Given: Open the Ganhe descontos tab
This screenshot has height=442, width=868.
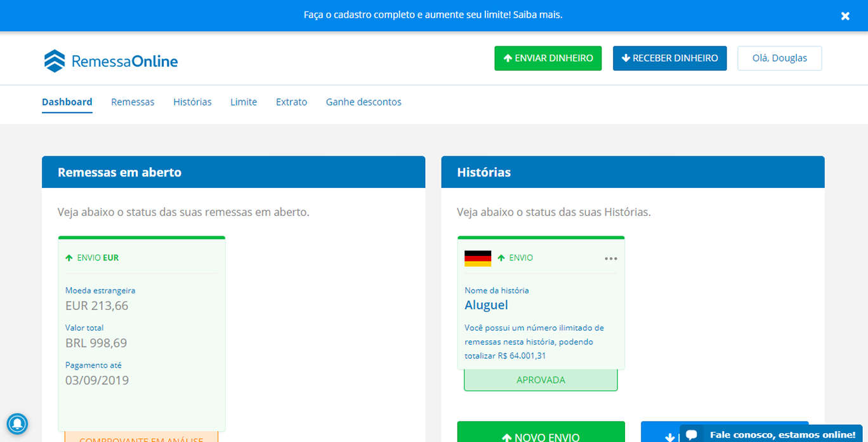Looking at the screenshot, I should 364,102.
